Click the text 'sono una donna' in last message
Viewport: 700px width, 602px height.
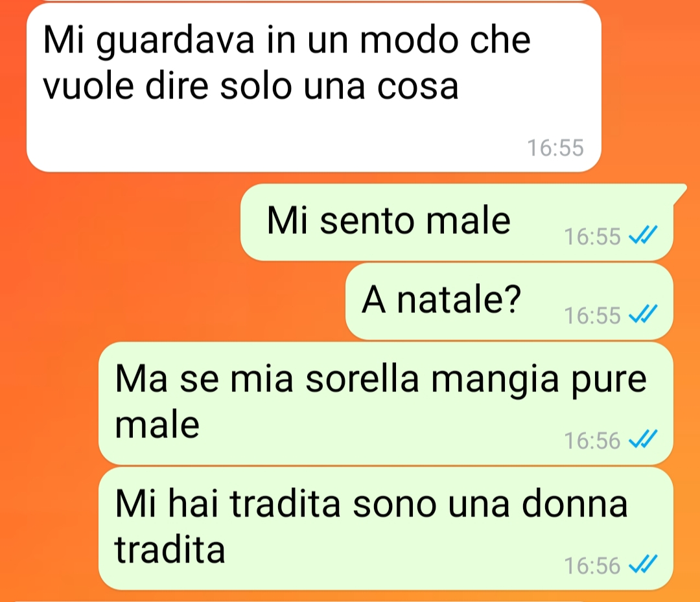click(x=490, y=504)
